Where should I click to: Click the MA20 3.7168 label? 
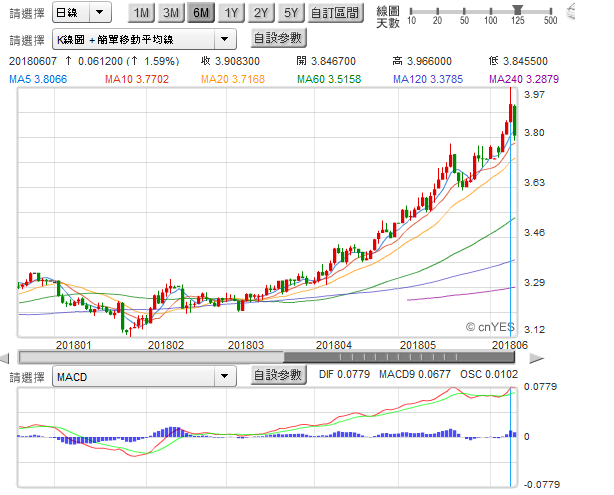point(233,79)
